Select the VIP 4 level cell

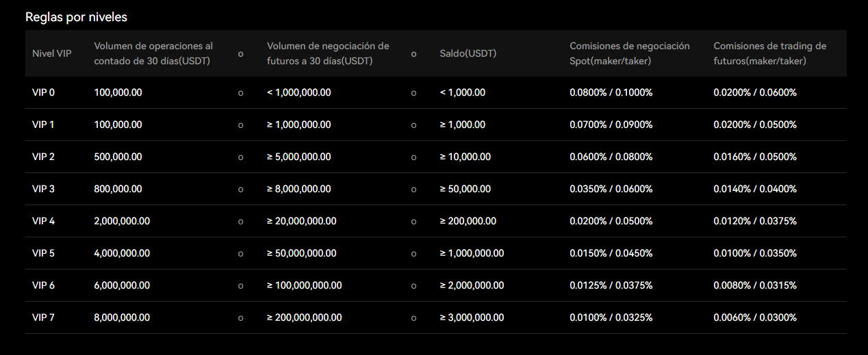(43, 221)
